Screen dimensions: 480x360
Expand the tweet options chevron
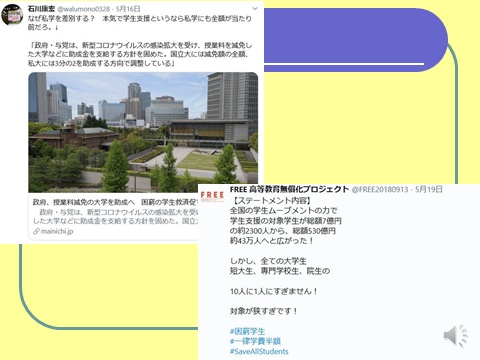point(255,9)
